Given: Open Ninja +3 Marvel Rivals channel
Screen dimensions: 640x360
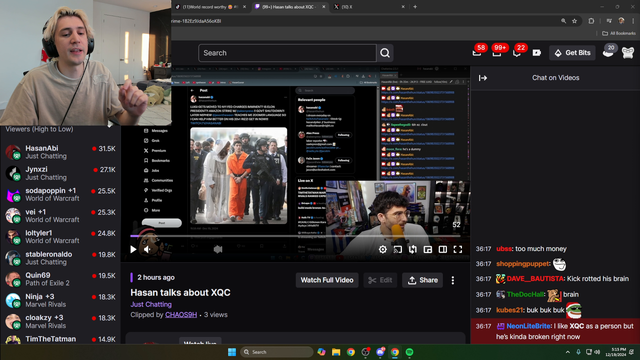Looking at the screenshot, I should click(x=60, y=300).
